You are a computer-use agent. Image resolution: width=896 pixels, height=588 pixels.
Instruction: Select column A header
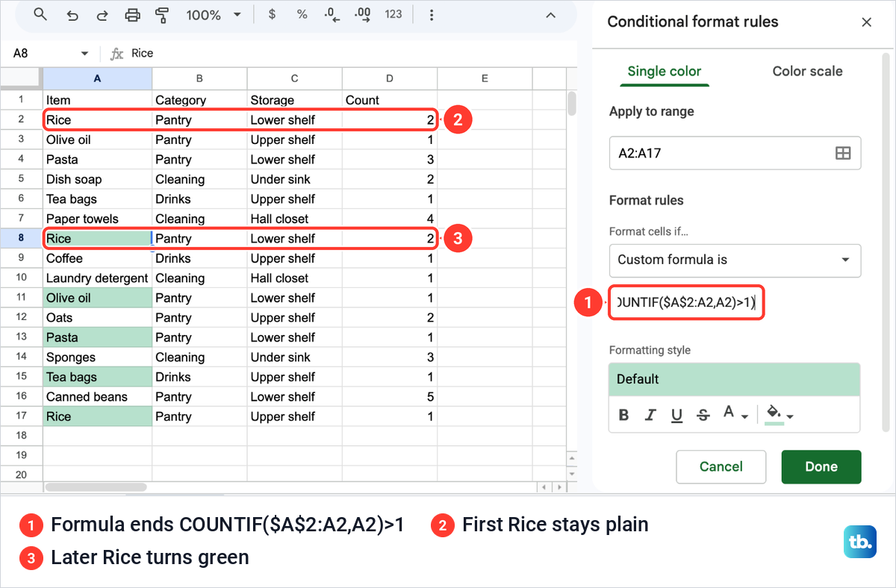(97, 78)
